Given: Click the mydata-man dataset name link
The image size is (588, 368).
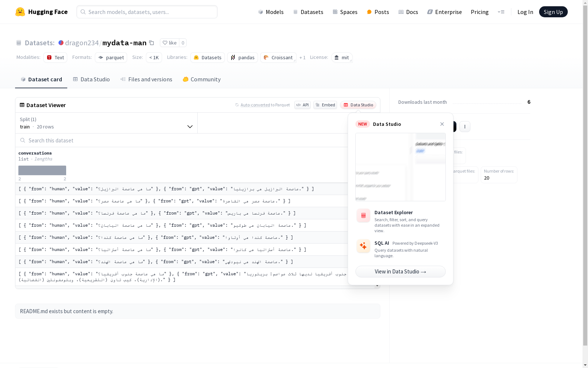Looking at the screenshot, I should click(125, 43).
